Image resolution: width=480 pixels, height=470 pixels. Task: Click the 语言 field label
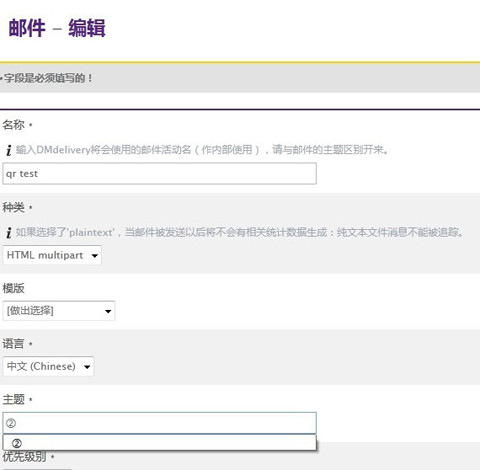pyautogui.click(x=13, y=343)
